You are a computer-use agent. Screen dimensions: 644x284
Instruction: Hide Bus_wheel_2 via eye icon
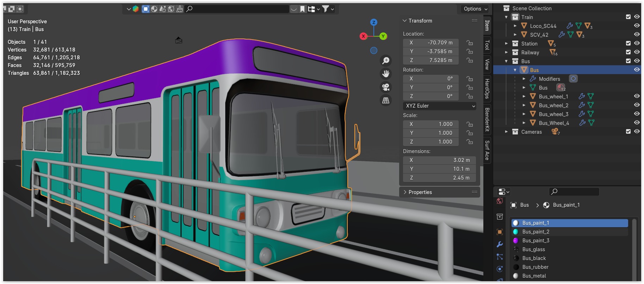tap(637, 105)
